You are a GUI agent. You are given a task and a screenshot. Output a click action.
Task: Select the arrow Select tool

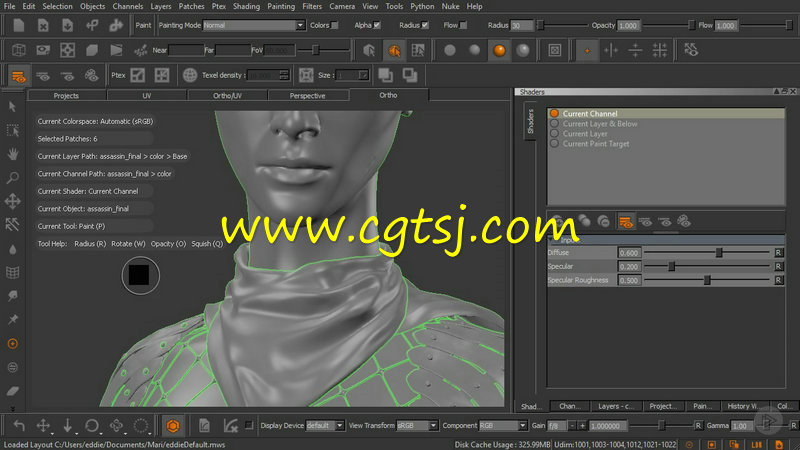pos(13,107)
